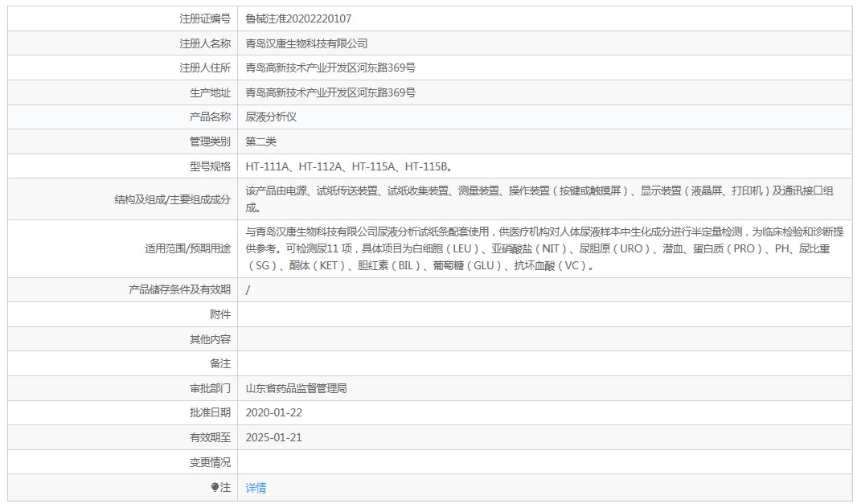The height and width of the screenshot is (504, 857).
Task: Click the intended use text starting 与青岛汉唐
Action: pos(544,248)
